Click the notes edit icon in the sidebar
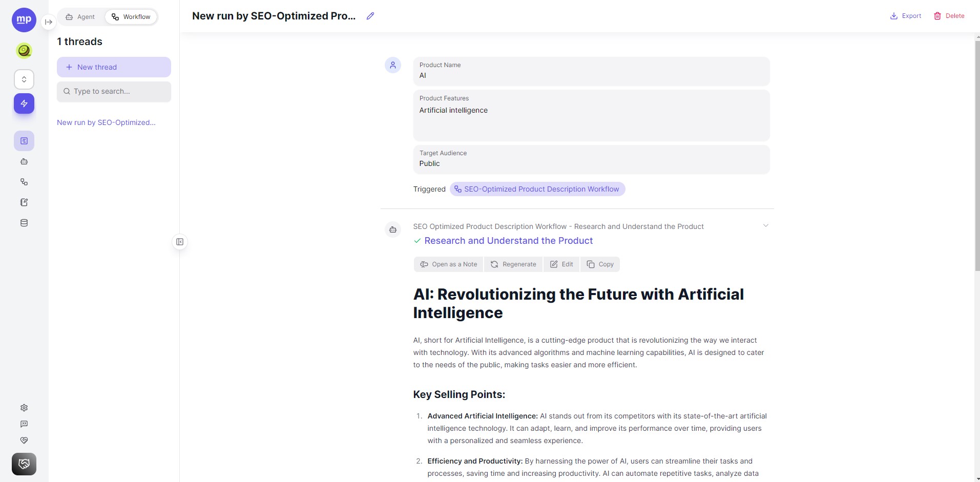980x482 pixels. click(x=24, y=202)
